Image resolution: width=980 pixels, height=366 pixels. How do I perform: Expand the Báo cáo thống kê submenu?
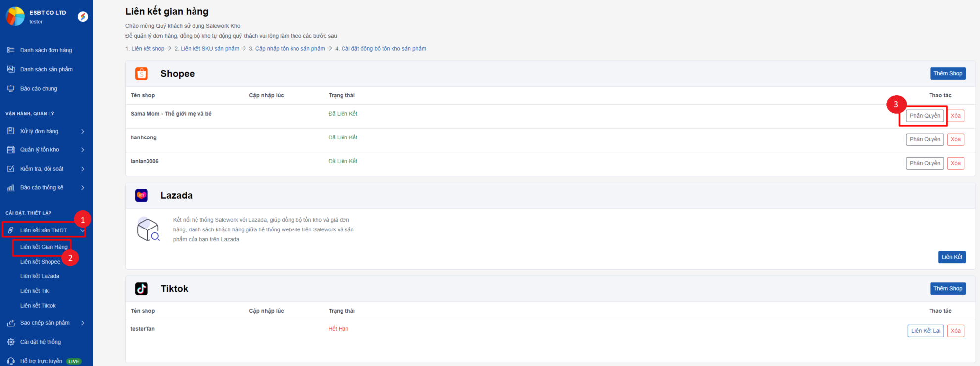coord(83,188)
